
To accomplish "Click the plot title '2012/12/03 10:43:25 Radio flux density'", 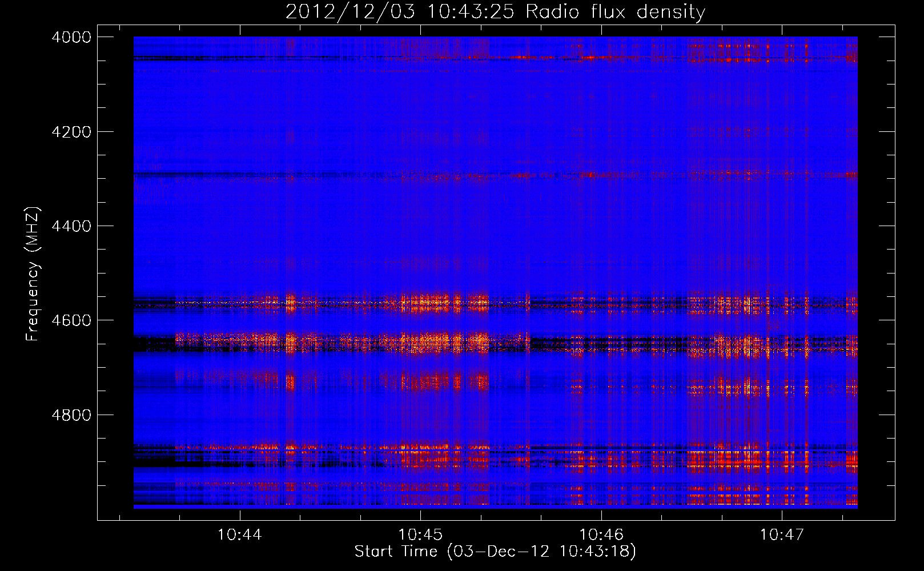I will [495, 11].
